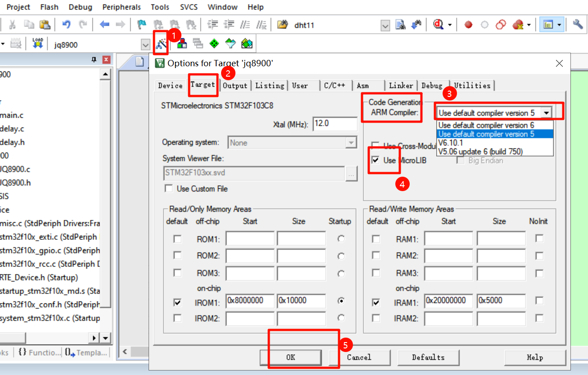Screen dimensions: 588x375
Task: Open Manage Project Items colored blocks icon
Action: tap(182, 44)
